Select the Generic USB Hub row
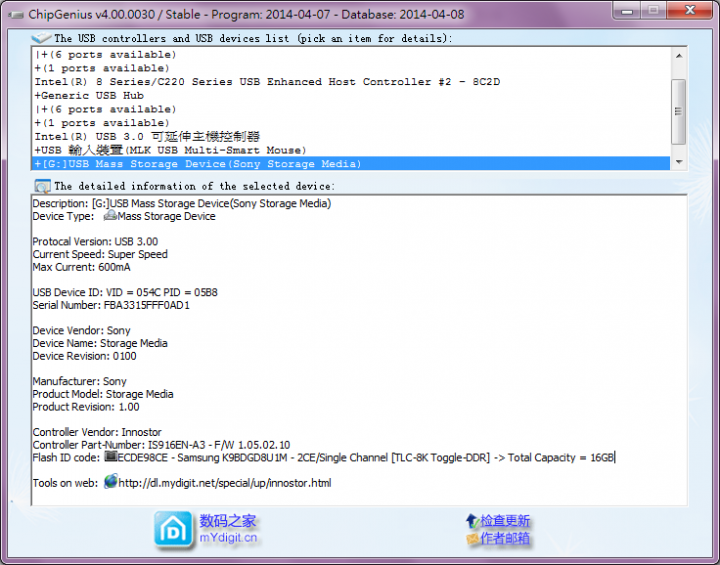Viewport: 720px width, 565px height. 351,96
